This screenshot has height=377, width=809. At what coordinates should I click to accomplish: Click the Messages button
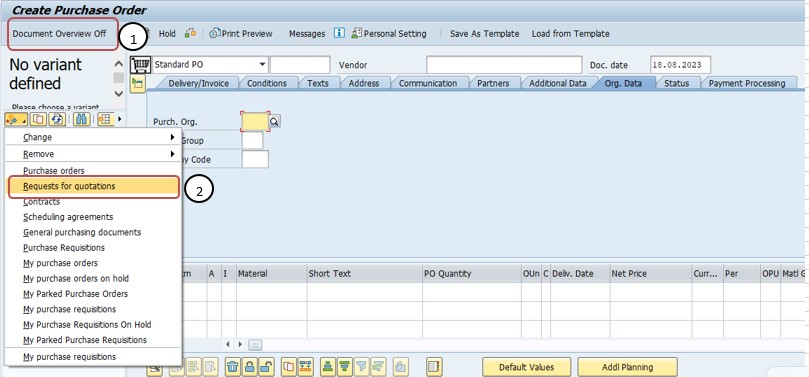tap(307, 34)
